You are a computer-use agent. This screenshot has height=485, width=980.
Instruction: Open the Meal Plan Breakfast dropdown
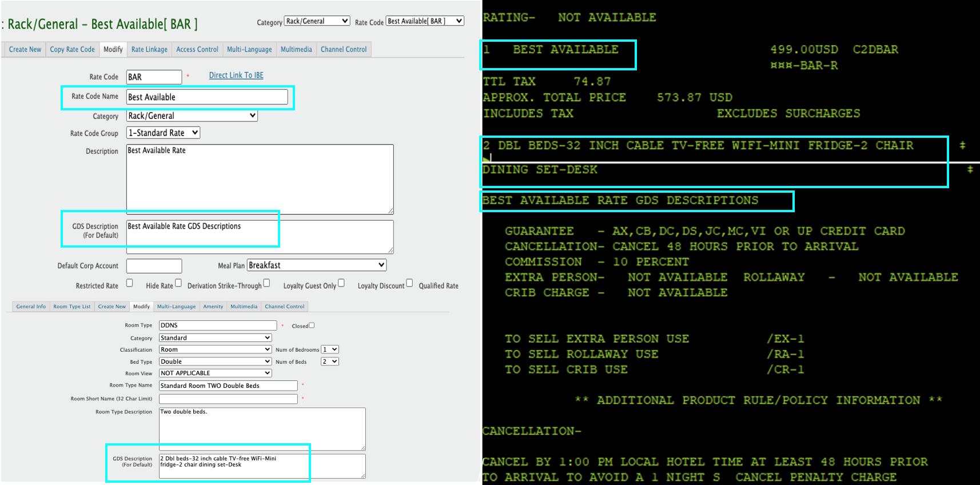[x=317, y=265]
